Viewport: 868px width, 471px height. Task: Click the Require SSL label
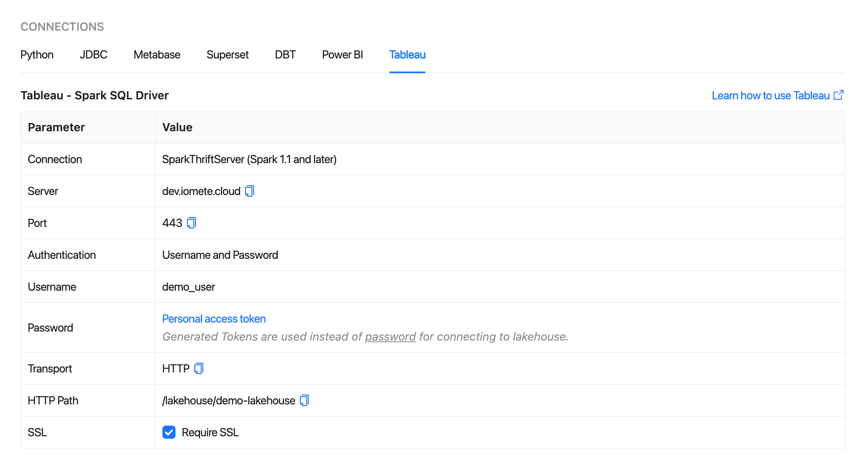coord(210,432)
